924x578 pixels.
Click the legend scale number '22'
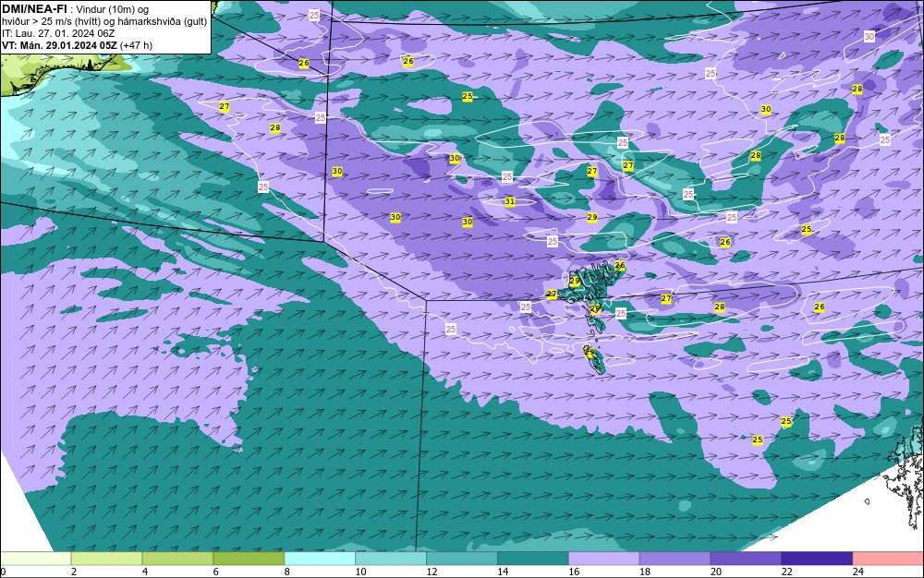point(786,572)
